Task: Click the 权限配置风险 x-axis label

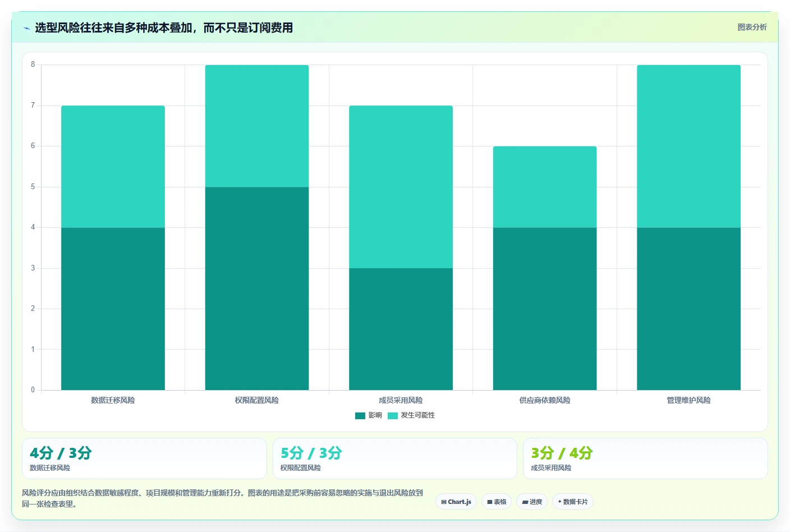Action: coord(257,400)
